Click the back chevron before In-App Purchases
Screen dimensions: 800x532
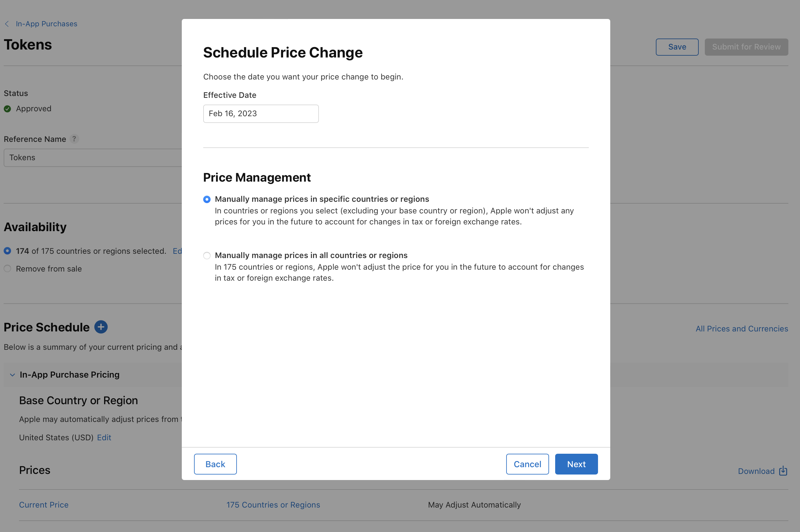(x=7, y=24)
